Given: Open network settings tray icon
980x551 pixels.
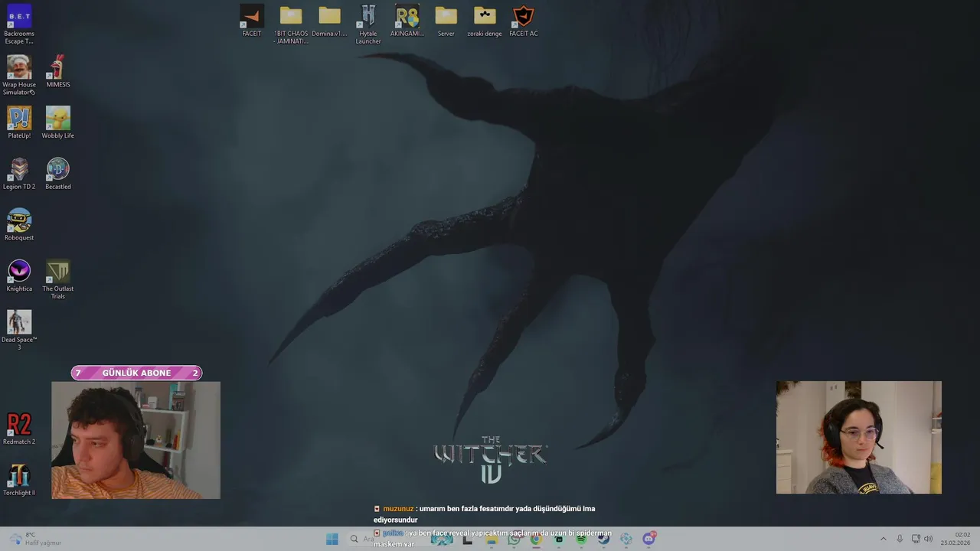Looking at the screenshot, I should tap(916, 539).
